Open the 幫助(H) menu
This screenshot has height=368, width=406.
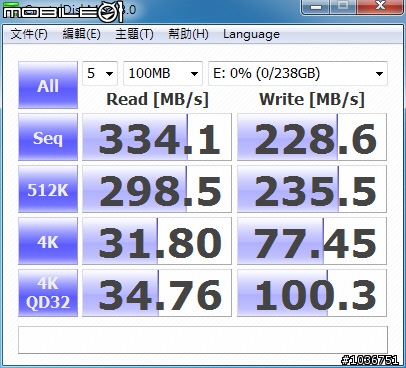188,34
